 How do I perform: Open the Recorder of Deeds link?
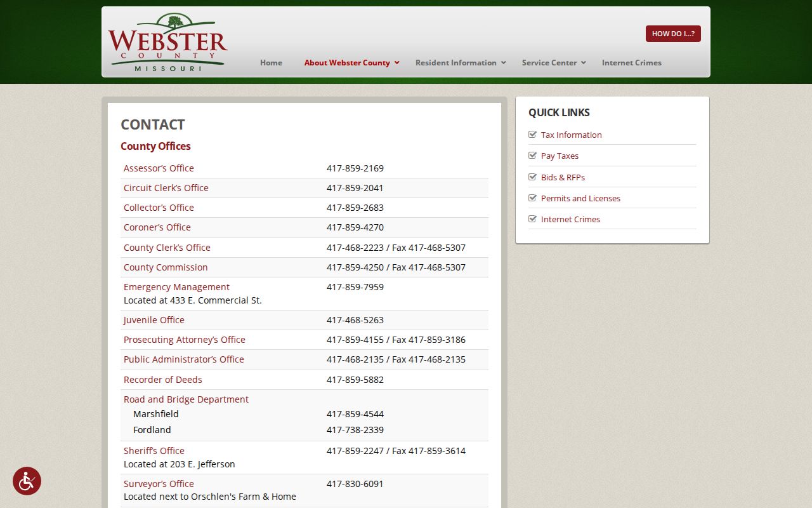[x=163, y=380]
